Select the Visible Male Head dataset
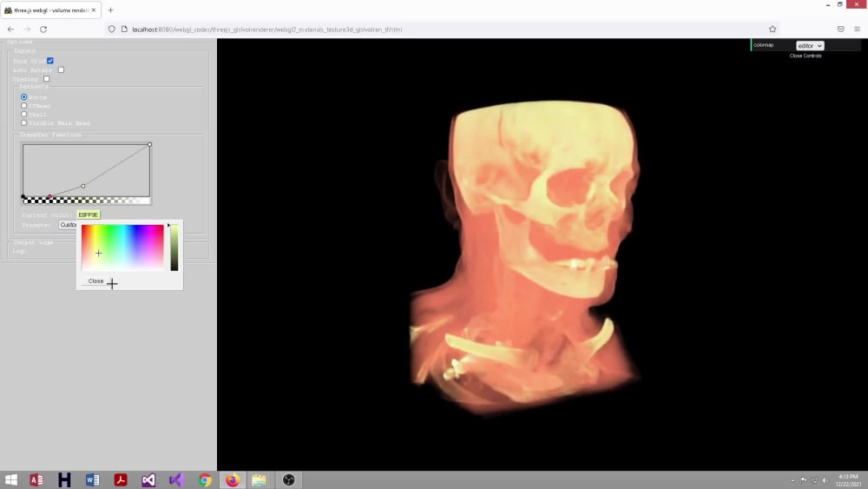Image resolution: width=868 pixels, height=489 pixels. point(23,123)
